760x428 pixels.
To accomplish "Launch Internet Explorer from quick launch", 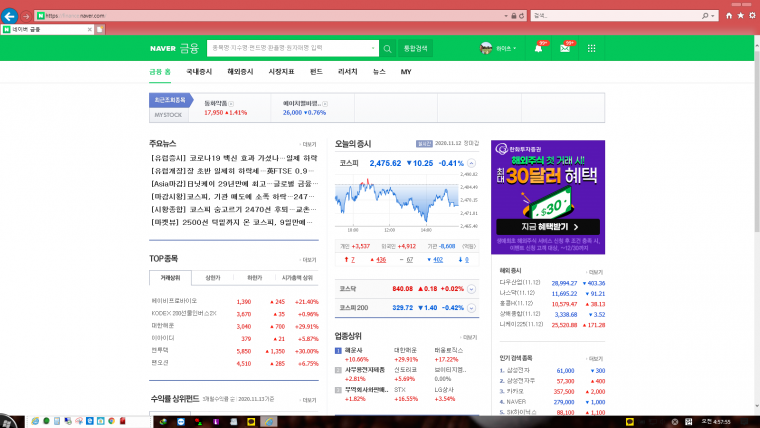I will coord(35,421).
